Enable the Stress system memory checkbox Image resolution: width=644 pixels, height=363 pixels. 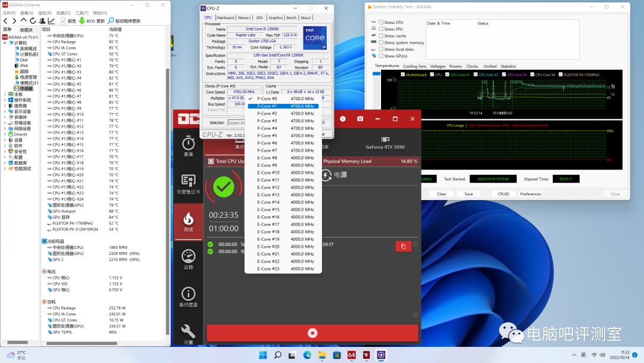coord(381,42)
